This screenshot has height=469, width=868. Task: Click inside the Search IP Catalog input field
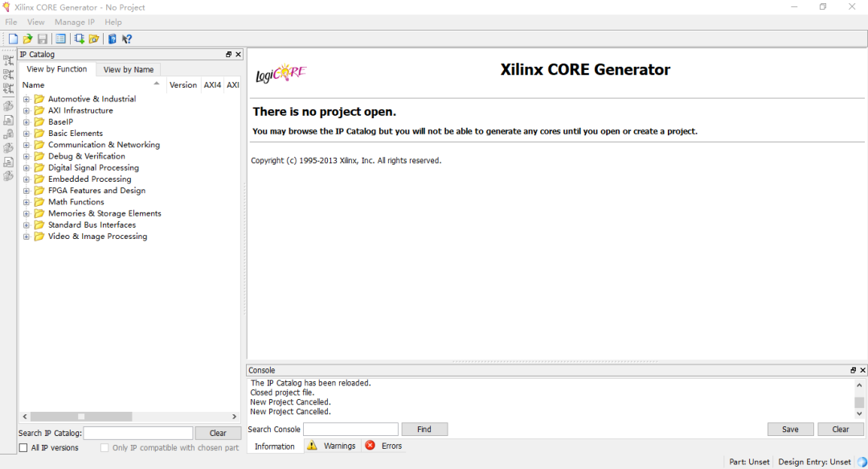click(138, 433)
